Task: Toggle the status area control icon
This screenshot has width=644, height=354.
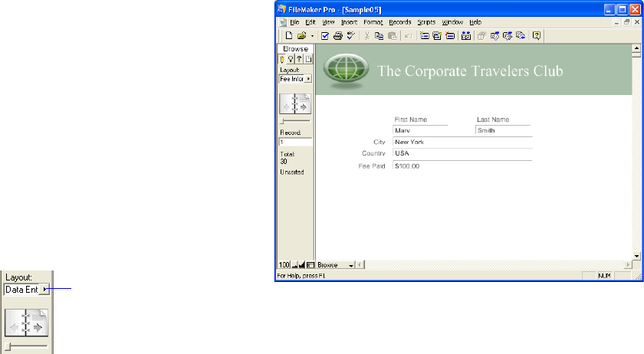Action: tap(310, 265)
